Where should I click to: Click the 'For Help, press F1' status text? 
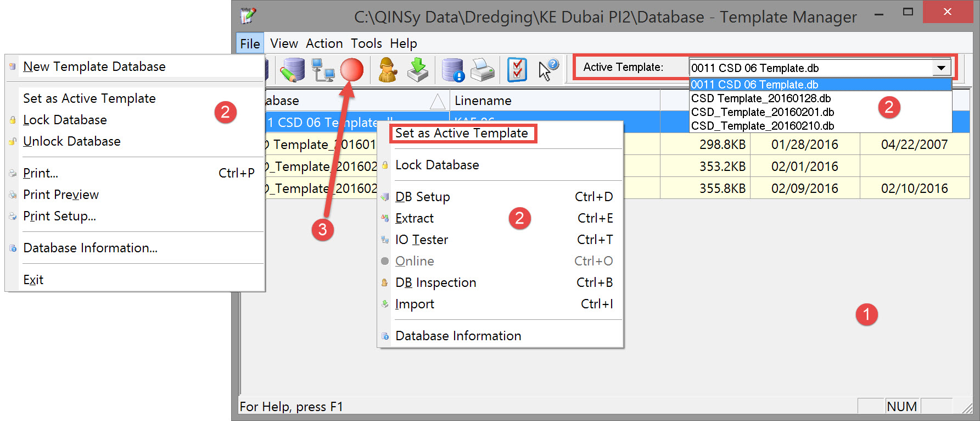pos(292,407)
